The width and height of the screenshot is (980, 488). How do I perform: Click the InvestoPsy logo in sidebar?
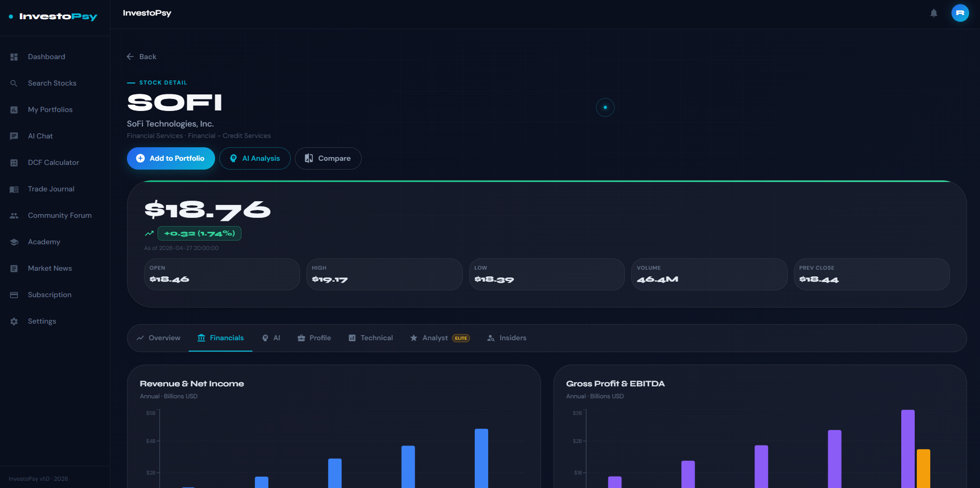tap(53, 17)
